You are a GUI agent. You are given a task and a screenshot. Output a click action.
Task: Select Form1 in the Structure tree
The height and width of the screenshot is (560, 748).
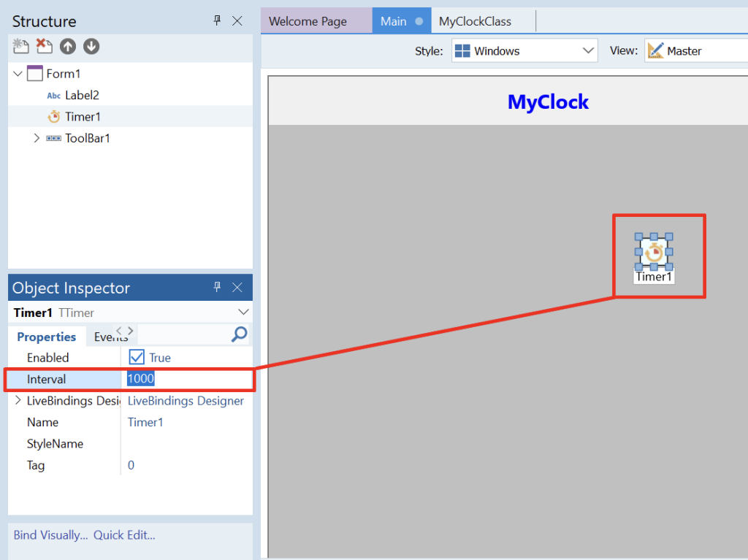click(63, 74)
